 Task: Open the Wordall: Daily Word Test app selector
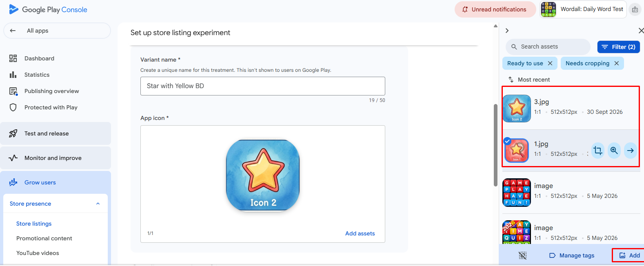(x=583, y=9)
